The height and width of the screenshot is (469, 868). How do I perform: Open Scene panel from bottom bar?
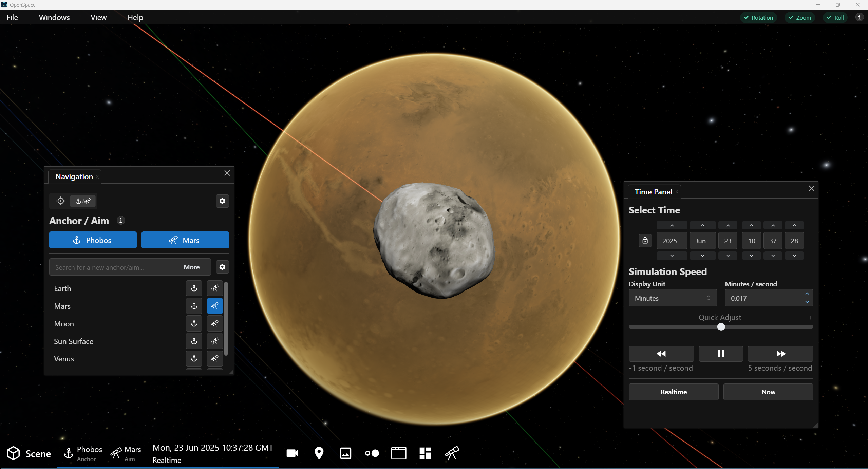click(29, 454)
